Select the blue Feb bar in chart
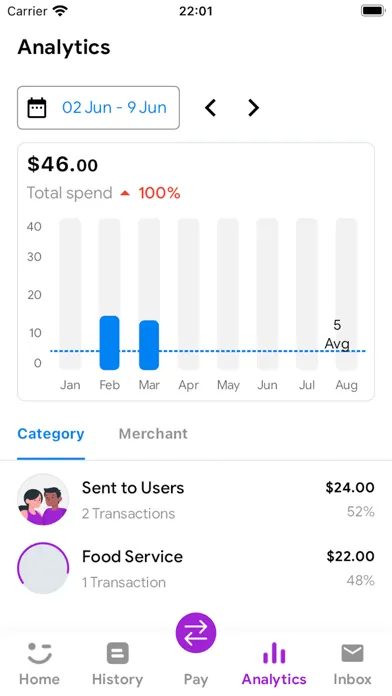Viewport: 392px width, 696px height. point(109,343)
